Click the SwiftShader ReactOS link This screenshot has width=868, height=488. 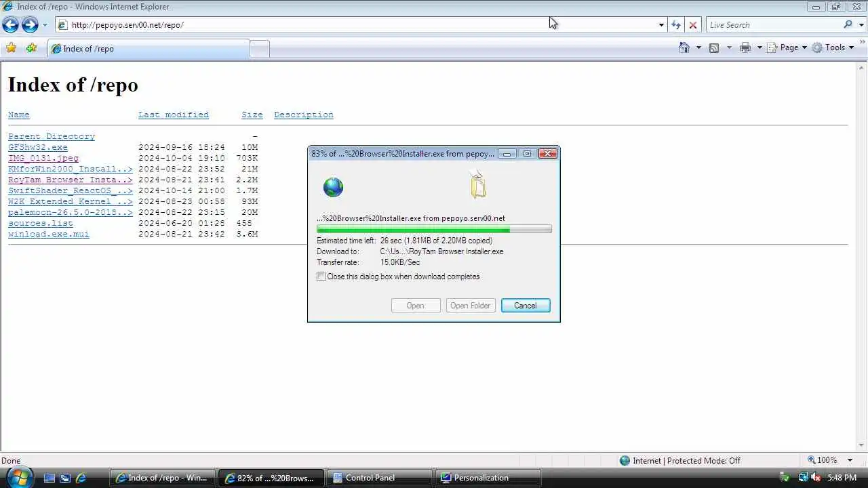pyautogui.click(x=71, y=190)
